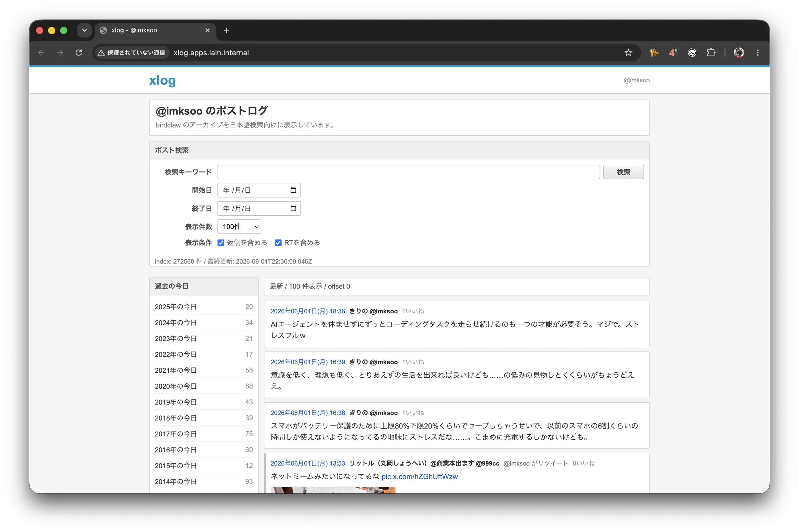Open the post timestamped 2026年06月01日(月) 16:39
The image size is (799, 532).
pyautogui.click(x=308, y=362)
